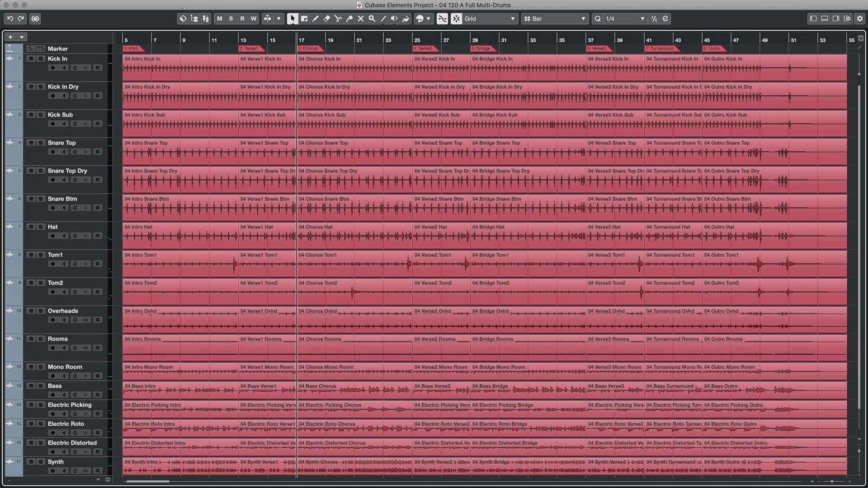
Task: Click Apply Quantize Q icon
Action: pyautogui.click(x=598, y=19)
